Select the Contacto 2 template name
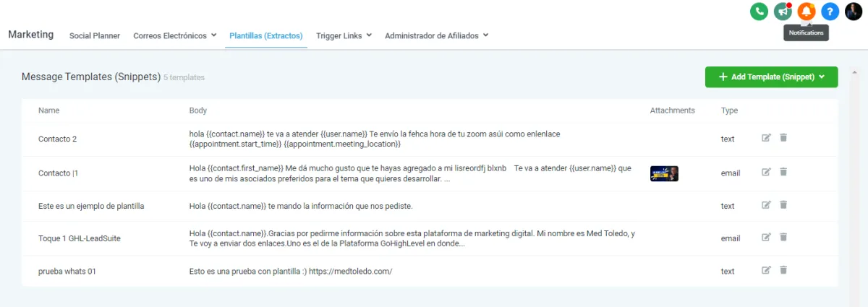Screen dimensions: 868x307 pos(57,139)
